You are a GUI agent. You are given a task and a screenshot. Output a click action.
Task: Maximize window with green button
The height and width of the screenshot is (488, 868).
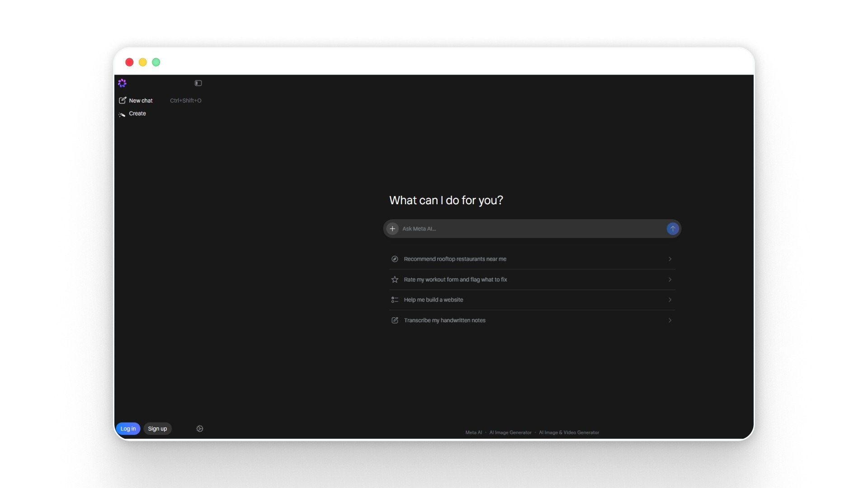click(x=156, y=62)
